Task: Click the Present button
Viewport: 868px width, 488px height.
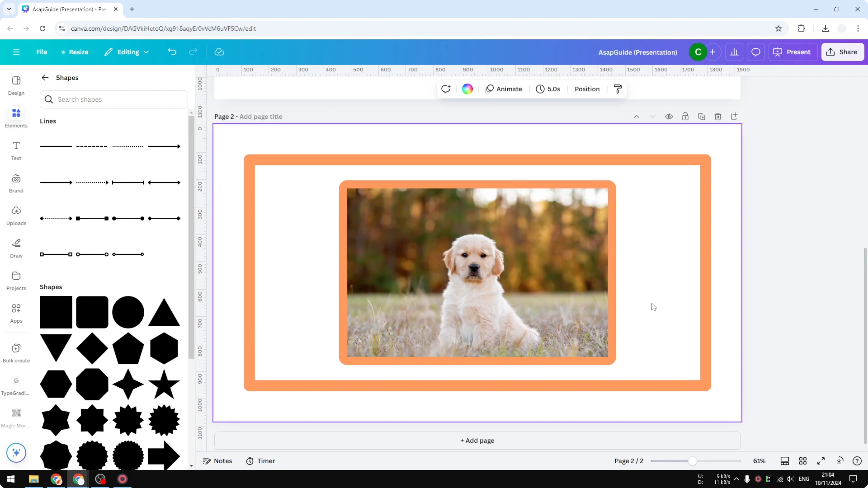Action: [x=793, y=52]
